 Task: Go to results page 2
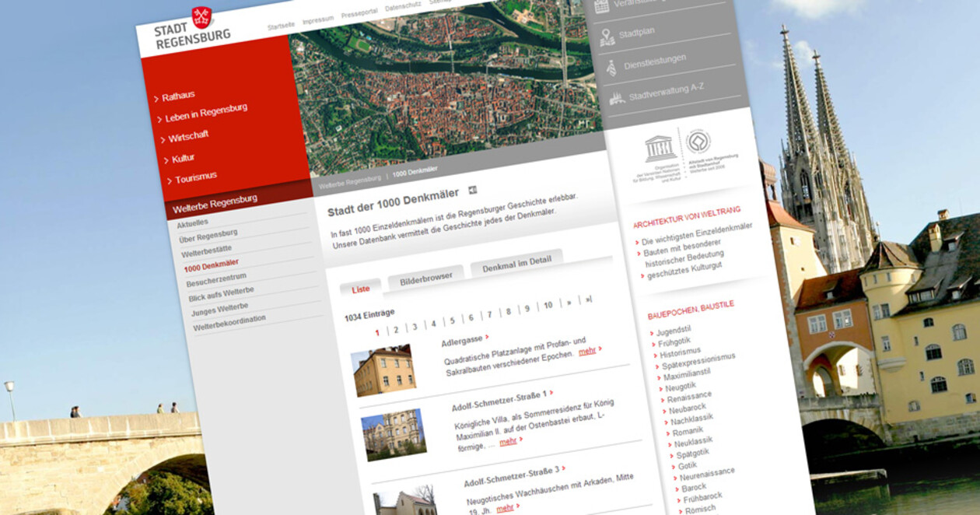(396, 330)
